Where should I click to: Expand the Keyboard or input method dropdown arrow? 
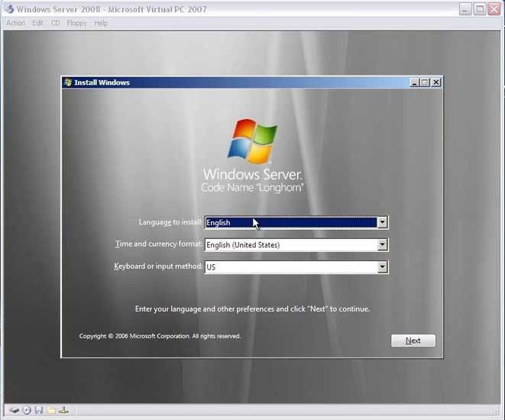382,267
